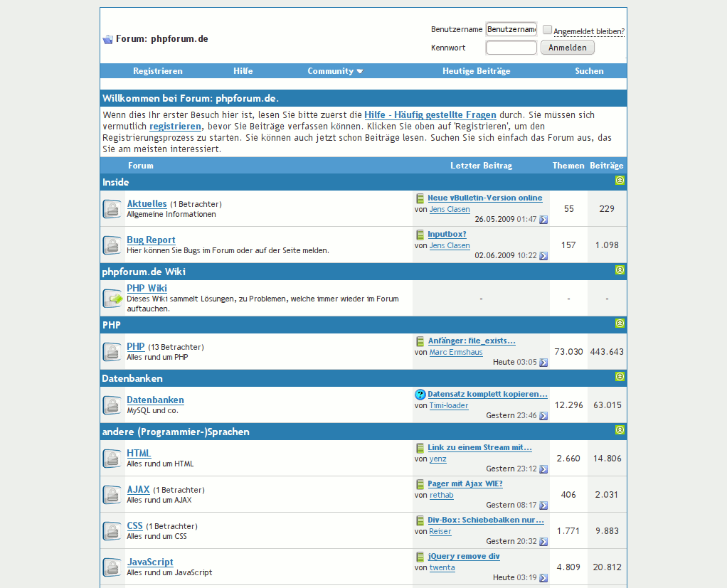Image resolution: width=727 pixels, height=588 pixels.
Task: View Marc Ermshaus user profile
Action: click(456, 352)
